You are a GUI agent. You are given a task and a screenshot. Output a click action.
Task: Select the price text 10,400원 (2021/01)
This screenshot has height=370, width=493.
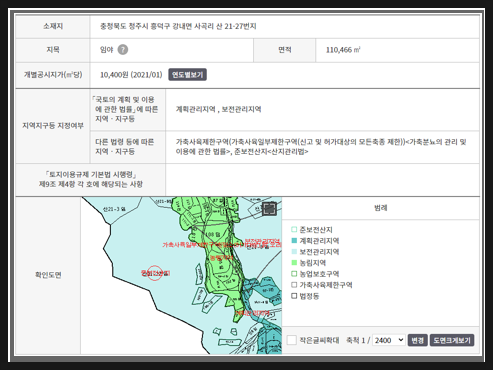coord(131,75)
